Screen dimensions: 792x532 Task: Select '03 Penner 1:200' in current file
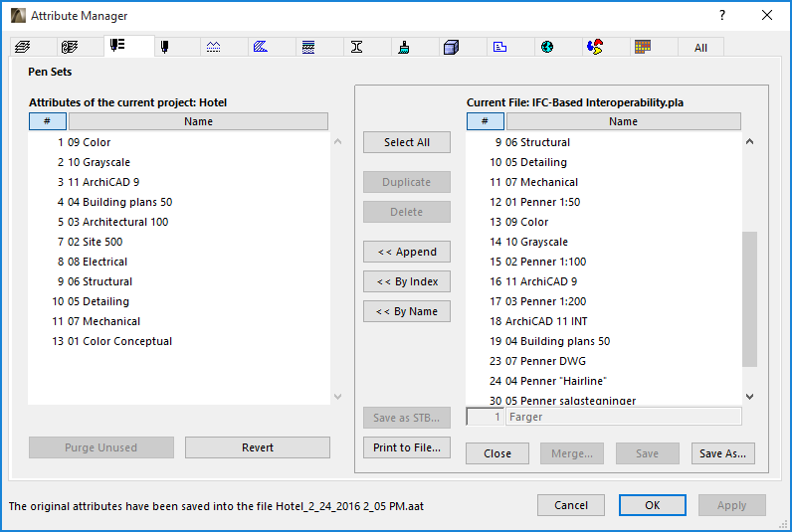(x=604, y=302)
